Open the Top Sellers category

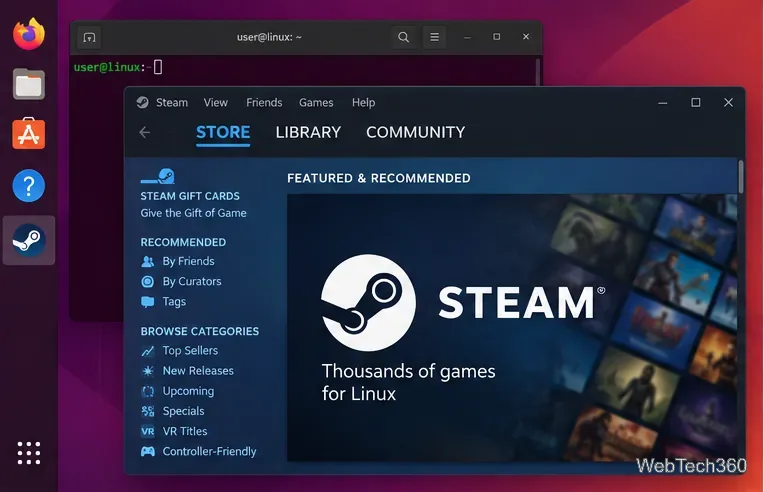click(191, 351)
